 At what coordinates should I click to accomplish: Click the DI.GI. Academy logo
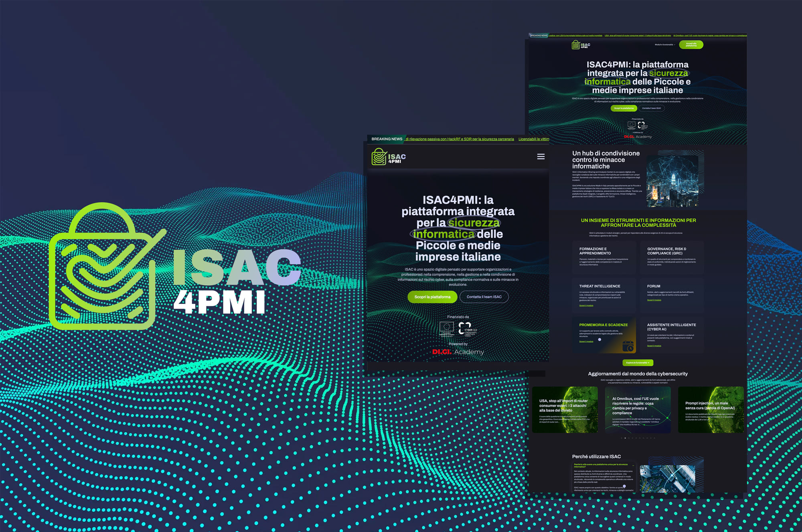[458, 351]
